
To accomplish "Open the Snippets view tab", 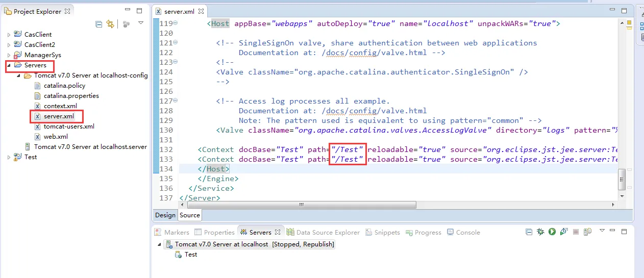I will click(x=383, y=233).
